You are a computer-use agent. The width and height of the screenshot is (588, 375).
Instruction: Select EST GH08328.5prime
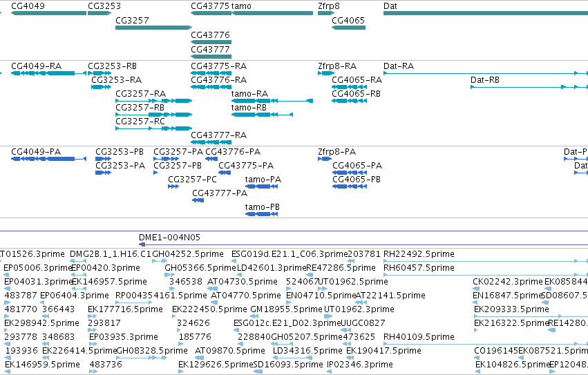152,352
